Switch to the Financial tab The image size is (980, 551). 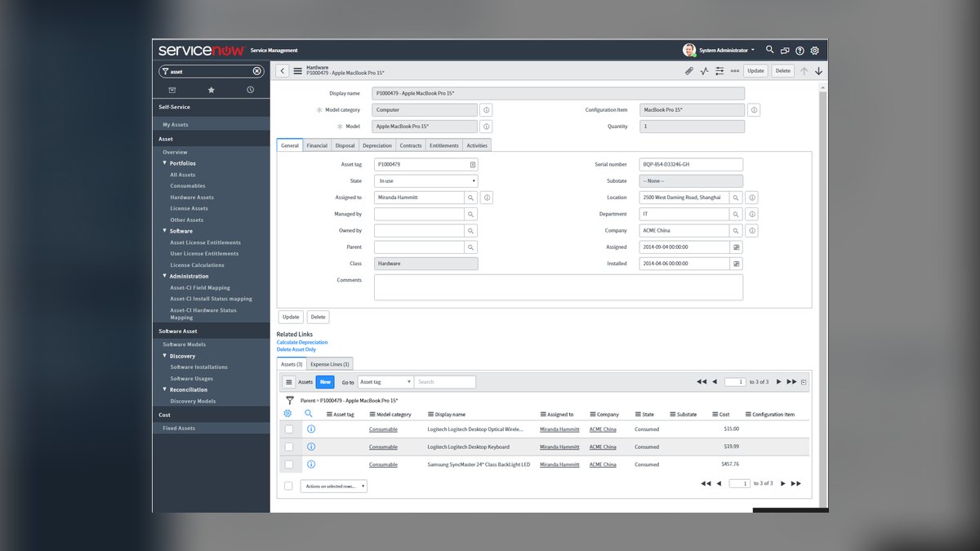(317, 145)
